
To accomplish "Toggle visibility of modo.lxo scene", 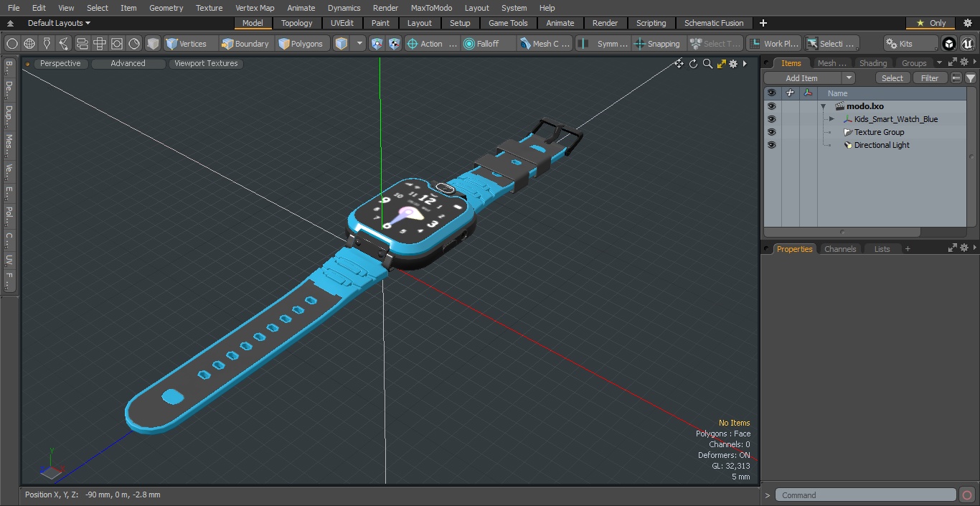I will [x=771, y=106].
